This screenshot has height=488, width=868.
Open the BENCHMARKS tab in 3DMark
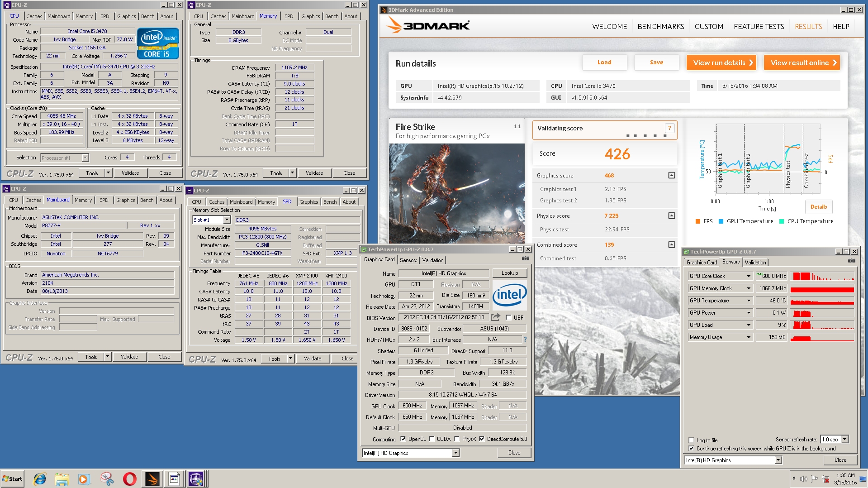[661, 27]
